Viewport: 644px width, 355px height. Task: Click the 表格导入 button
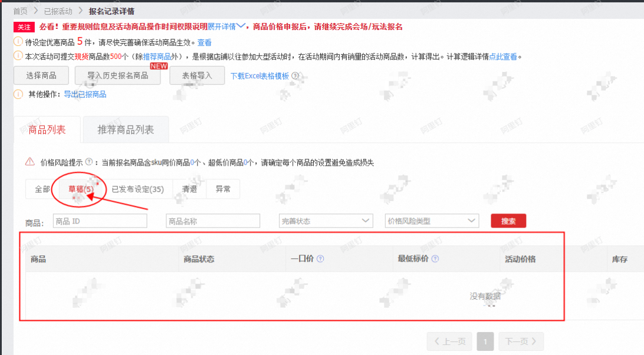tap(197, 75)
